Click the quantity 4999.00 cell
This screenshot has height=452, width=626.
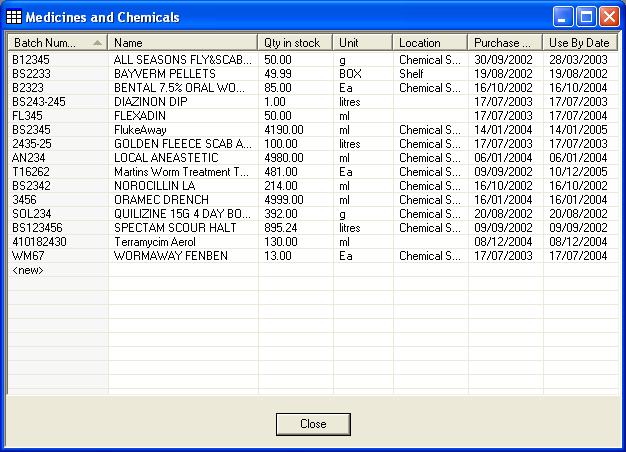[x=296, y=200]
